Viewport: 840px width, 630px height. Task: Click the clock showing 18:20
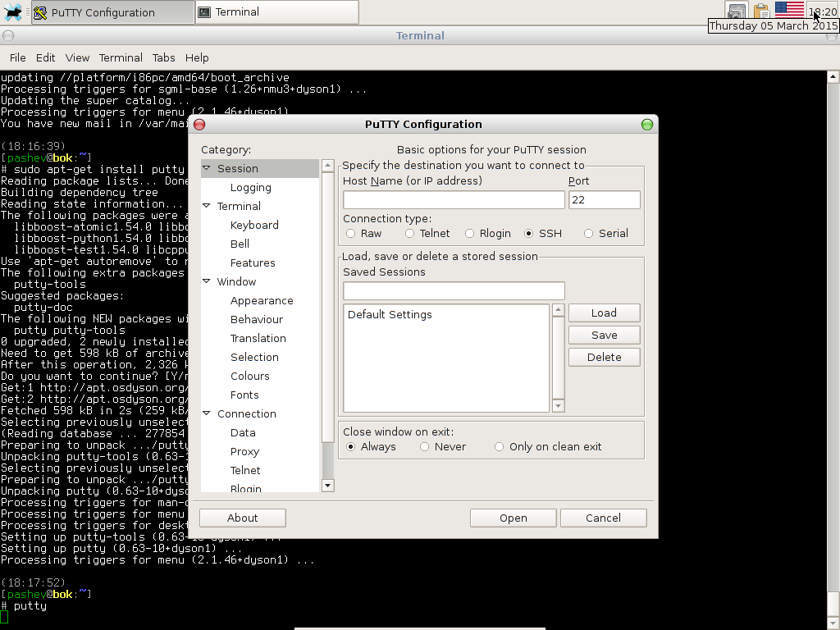(x=823, y=11)
